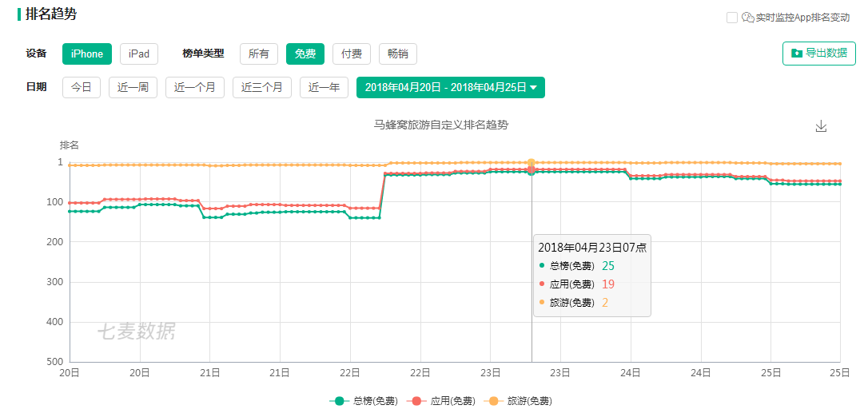Set date range to 近一周
Image resolution: width=868 pixels, height=417 pixels.
133,87
